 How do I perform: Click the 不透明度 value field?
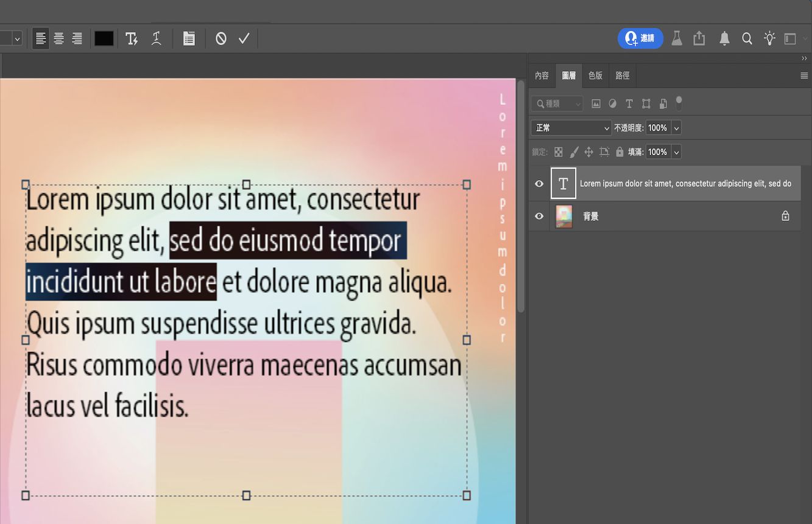coord(658,128)
